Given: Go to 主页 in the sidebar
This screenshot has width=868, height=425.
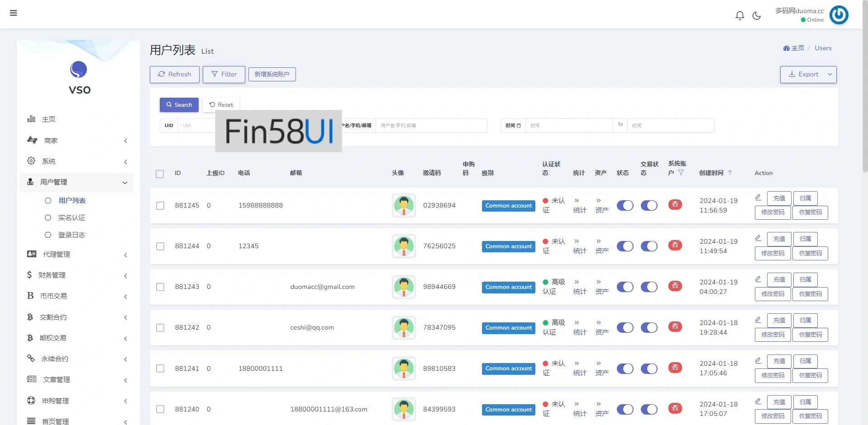Looking at the screenshot, I should 48,119.
